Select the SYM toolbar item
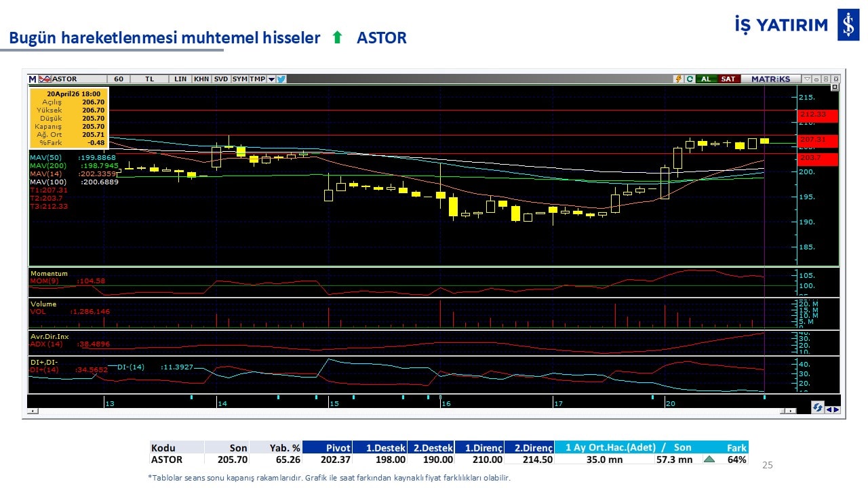868x488 pixels. click(239, 79)
